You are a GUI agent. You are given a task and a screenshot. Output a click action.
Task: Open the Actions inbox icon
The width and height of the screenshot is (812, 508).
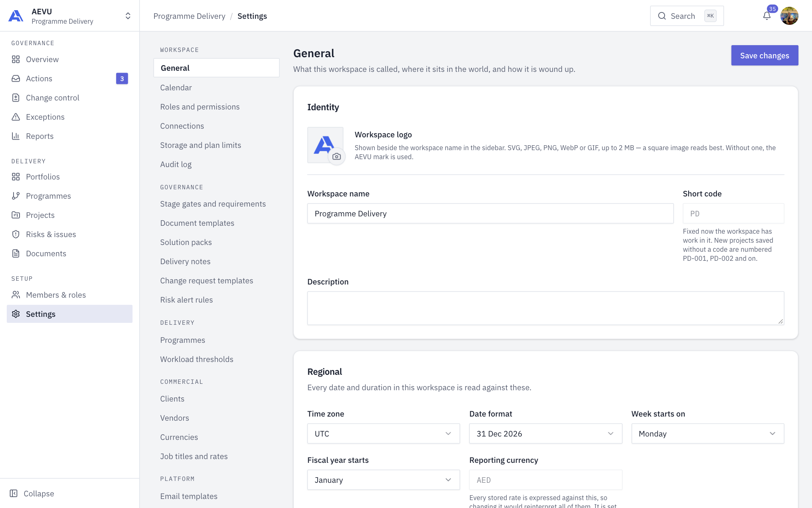pos(16,79)
